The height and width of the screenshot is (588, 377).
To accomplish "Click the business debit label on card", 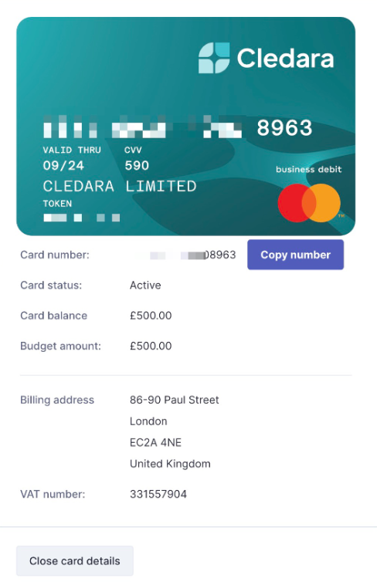I will pyautogui.click(x=309, y=169).
